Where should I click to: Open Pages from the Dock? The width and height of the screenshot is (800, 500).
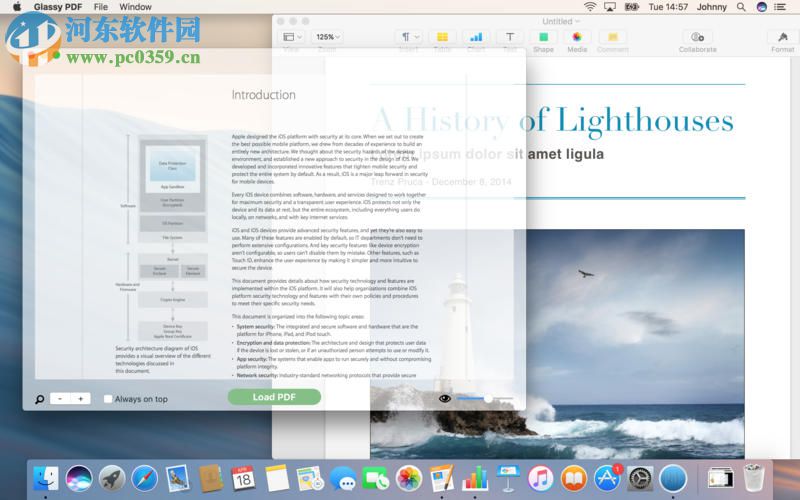[x=442, y=479]
